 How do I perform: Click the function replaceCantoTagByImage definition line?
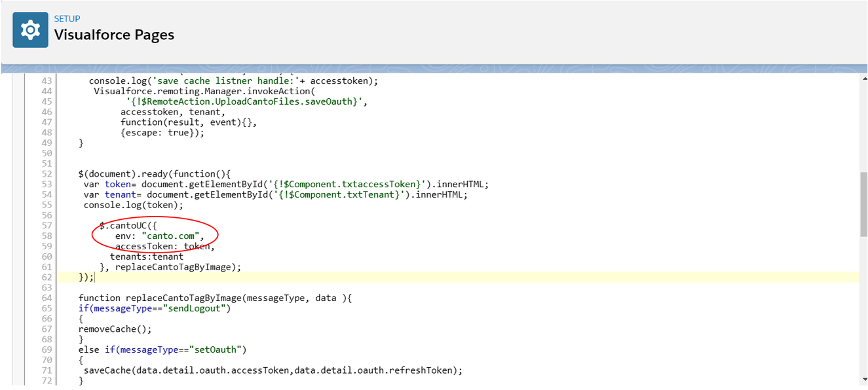pyautogui.click(x=215, y=298)
